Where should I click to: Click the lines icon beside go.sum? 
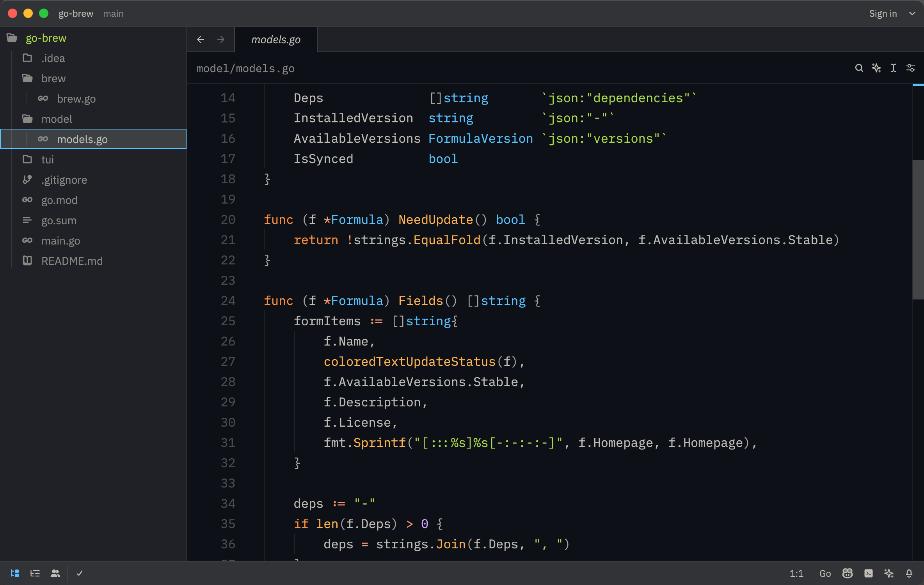click(27, 220)
